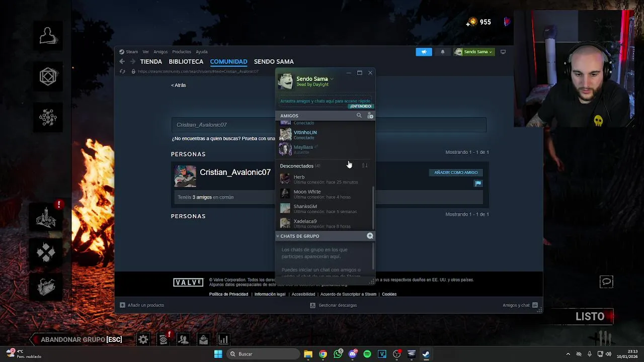Viewport: 644px width, 362px height.
Task: Open the Ayuda menu
Action: [202, 52]
